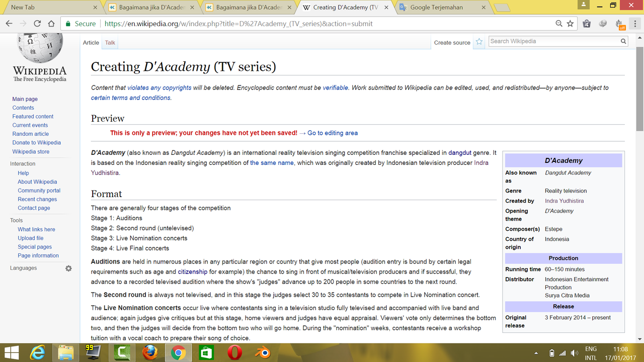
Task: Open the 'violates any copyrights' link
Action: tap(159, 87)
